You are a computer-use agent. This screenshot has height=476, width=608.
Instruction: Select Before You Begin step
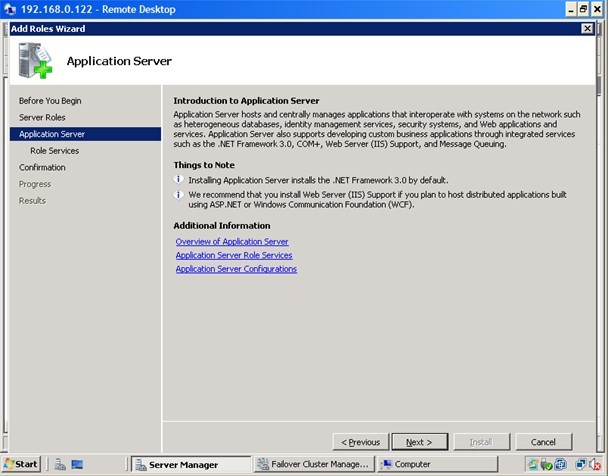point(50,101)
